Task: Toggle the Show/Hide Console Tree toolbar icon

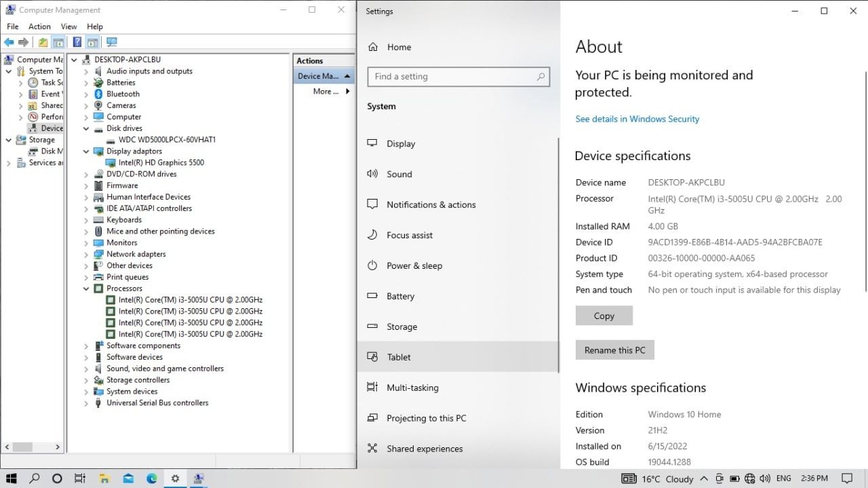Action: pos(58,42)
